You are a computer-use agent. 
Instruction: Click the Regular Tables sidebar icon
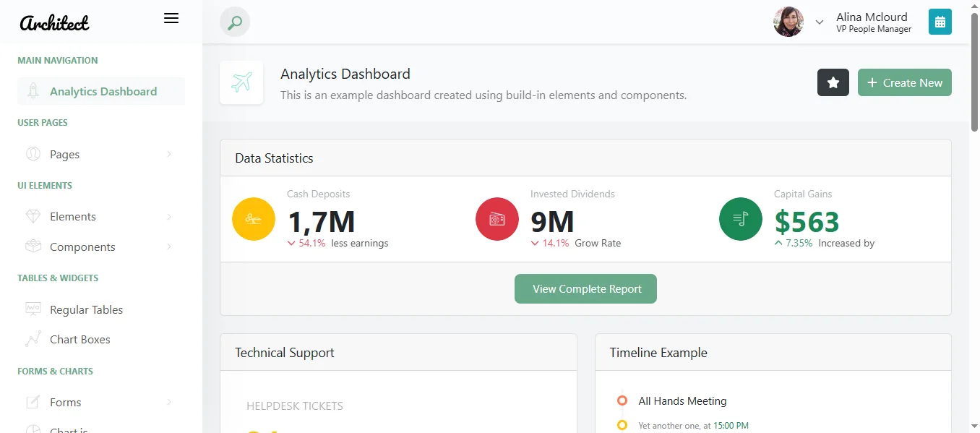(32, 309)
